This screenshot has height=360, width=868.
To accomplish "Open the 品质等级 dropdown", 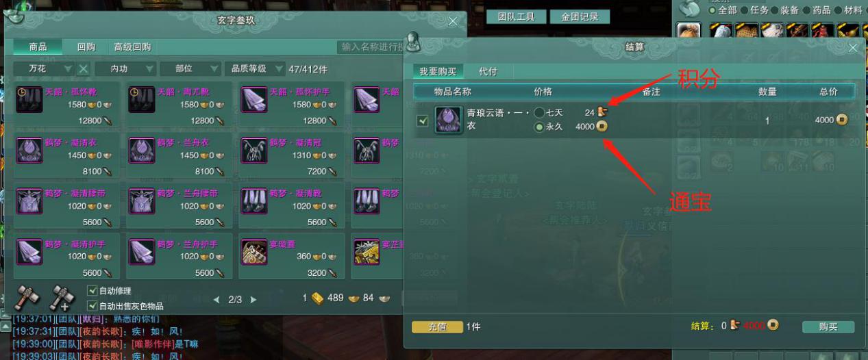I will point(255,69).
